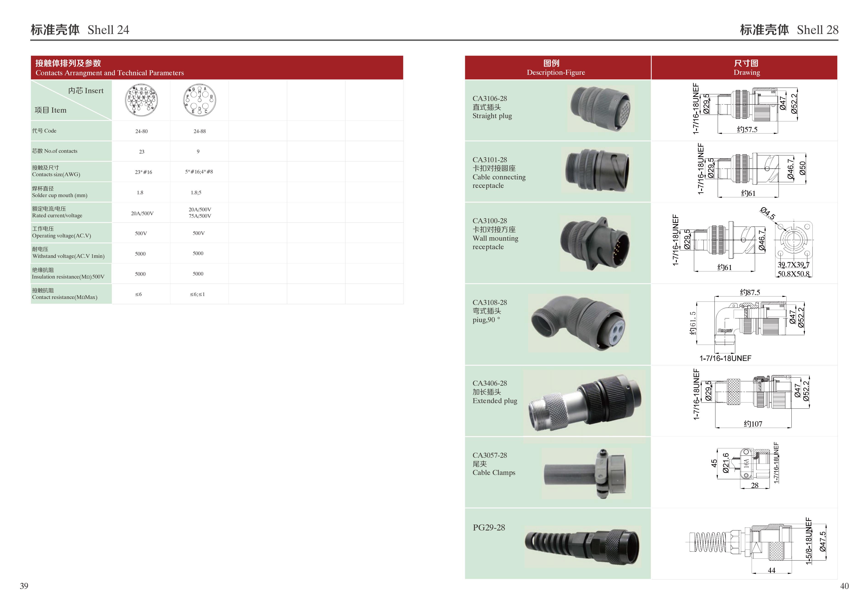Click the 'Shell 28' page heading

pyautogui.click(x=789, y=30)
